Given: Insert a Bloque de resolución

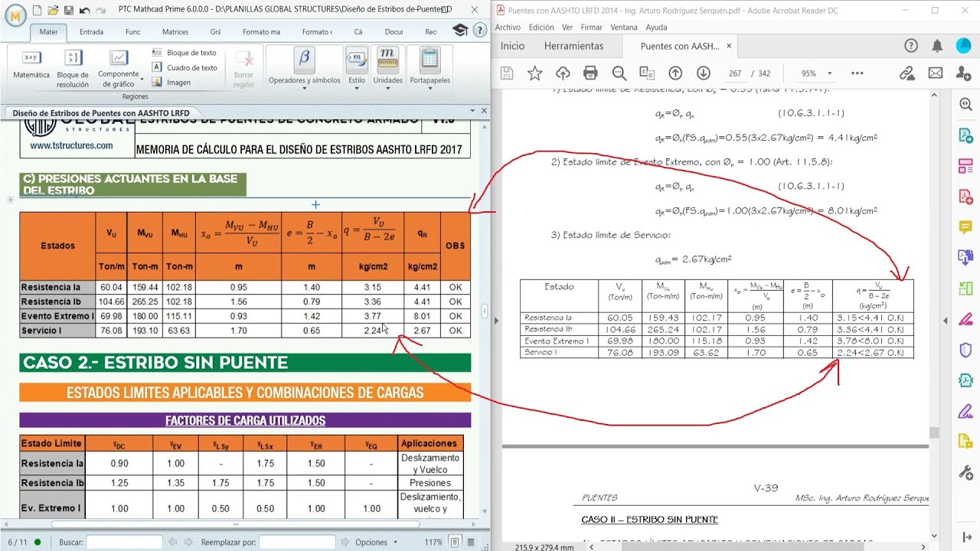Looking at the screenshot, I should pos(73,67).
